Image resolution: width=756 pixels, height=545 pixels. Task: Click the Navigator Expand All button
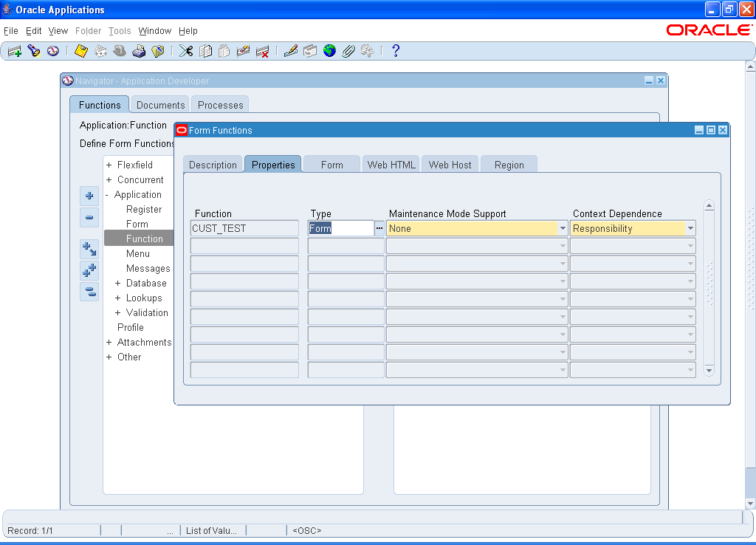point(89,270)
